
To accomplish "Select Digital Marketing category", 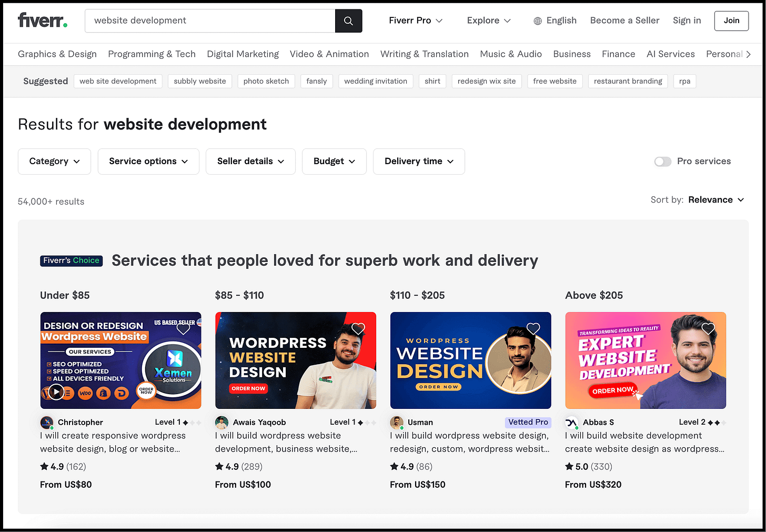I will coord(243,54).
